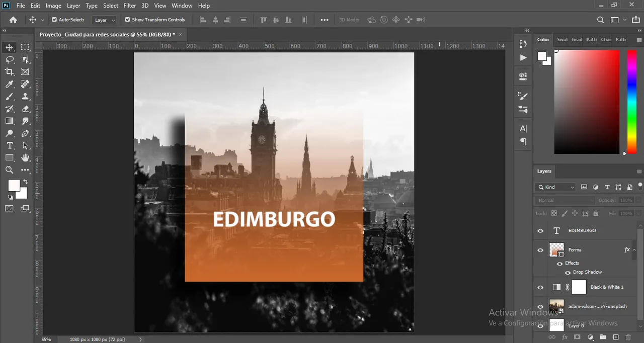Image resolution: width=644 pixels, height=343 pixels.
Task: Select the Horizontal Type tool
Action: 10,145
